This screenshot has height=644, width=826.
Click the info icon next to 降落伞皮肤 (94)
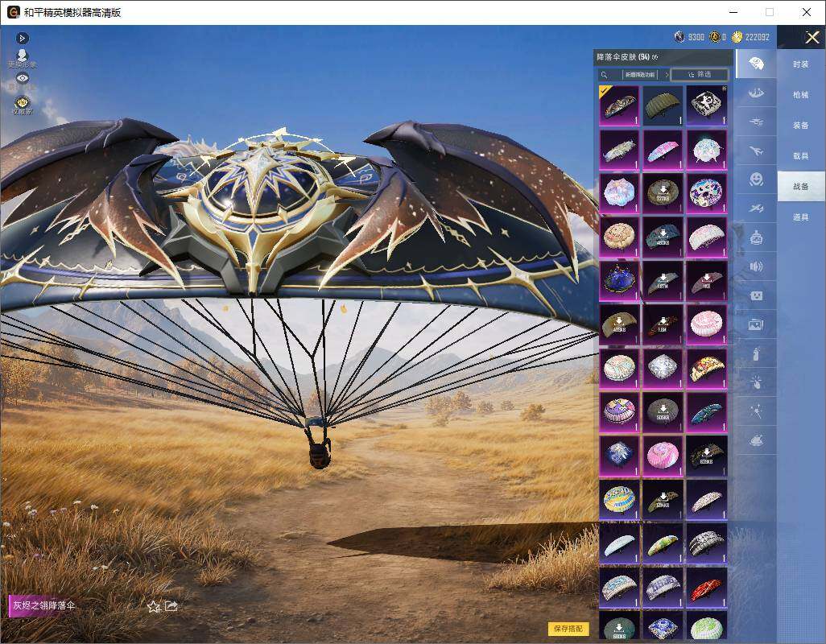pyautogui.click(x=655, y=57)
